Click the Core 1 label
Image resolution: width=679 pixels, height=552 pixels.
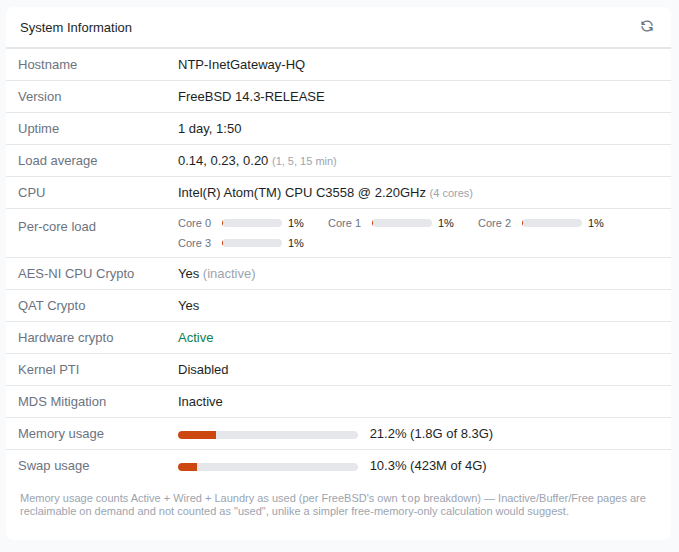click(344, 223)
